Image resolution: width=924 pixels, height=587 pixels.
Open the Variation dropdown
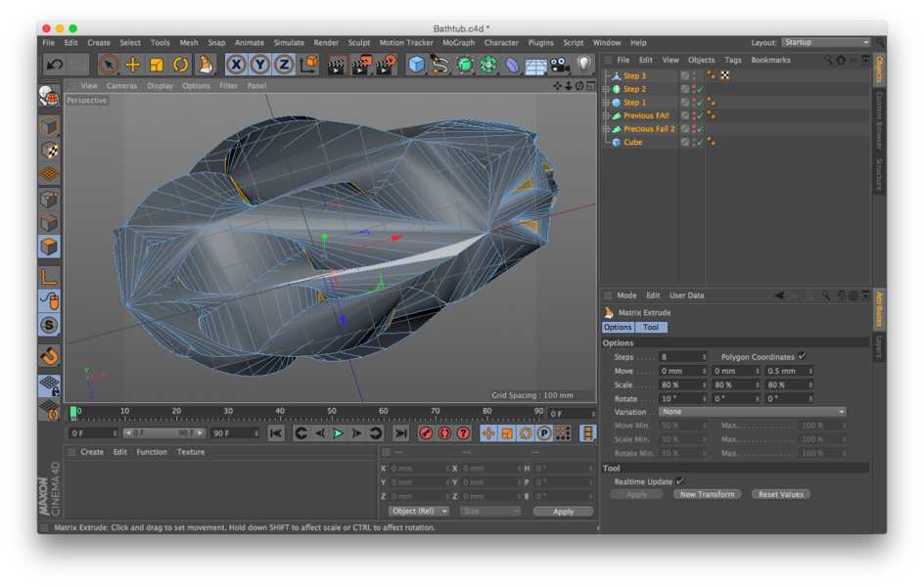(x=753, y=412)
